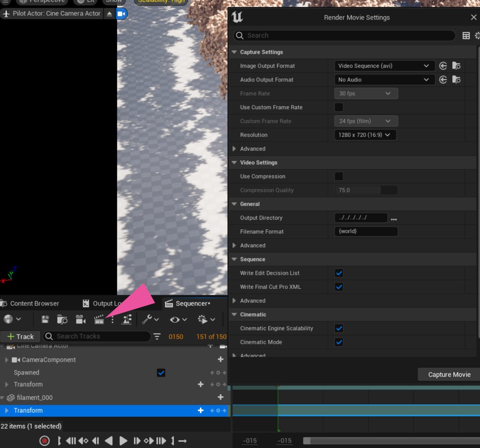This screenshot has height=448, width=480.
Task: Click the Filename Format input field
Action: point(366,232)
